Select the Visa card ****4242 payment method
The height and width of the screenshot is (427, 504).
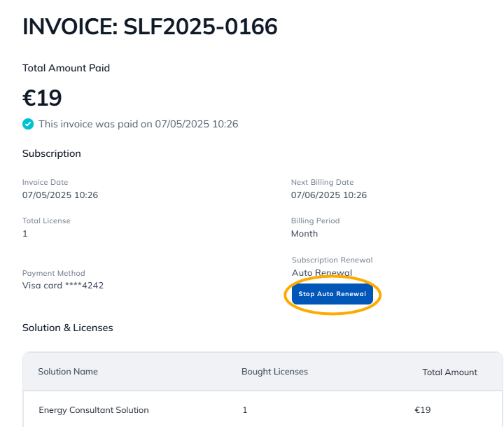63,285
